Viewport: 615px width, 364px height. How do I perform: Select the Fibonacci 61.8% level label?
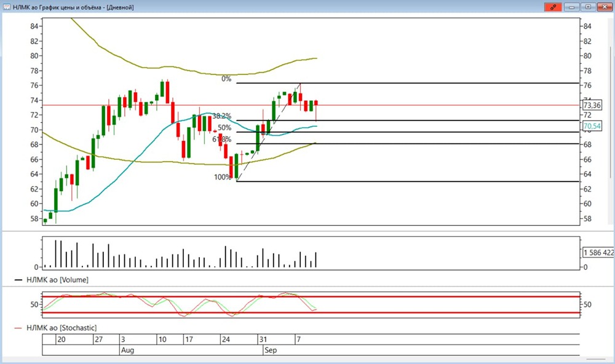[221, 139]
